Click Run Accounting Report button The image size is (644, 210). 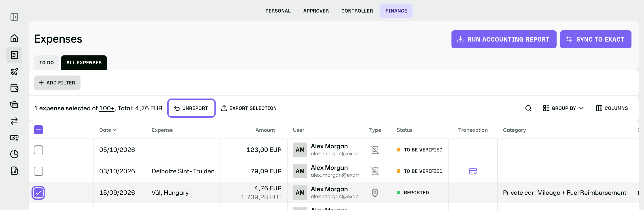click(x=504, y=40)
